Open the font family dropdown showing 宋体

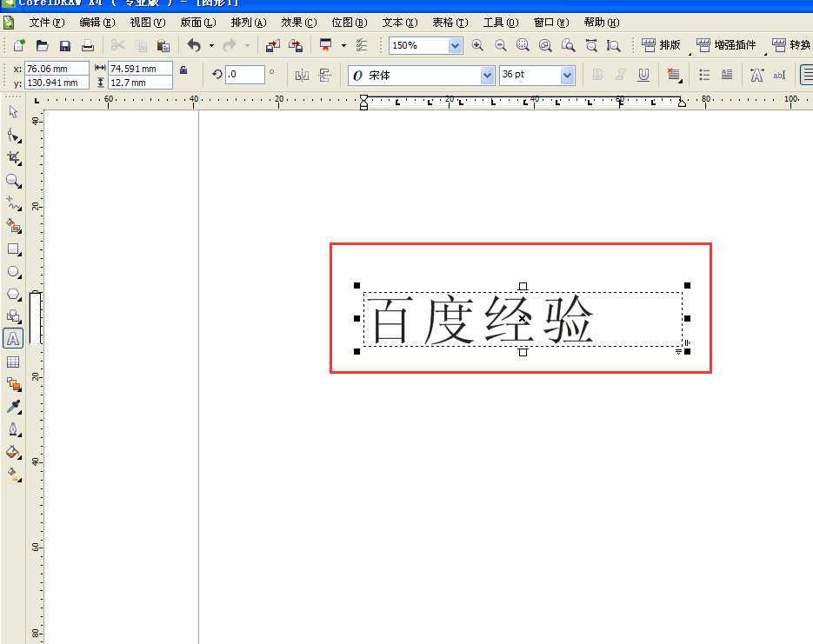(488, 76)
